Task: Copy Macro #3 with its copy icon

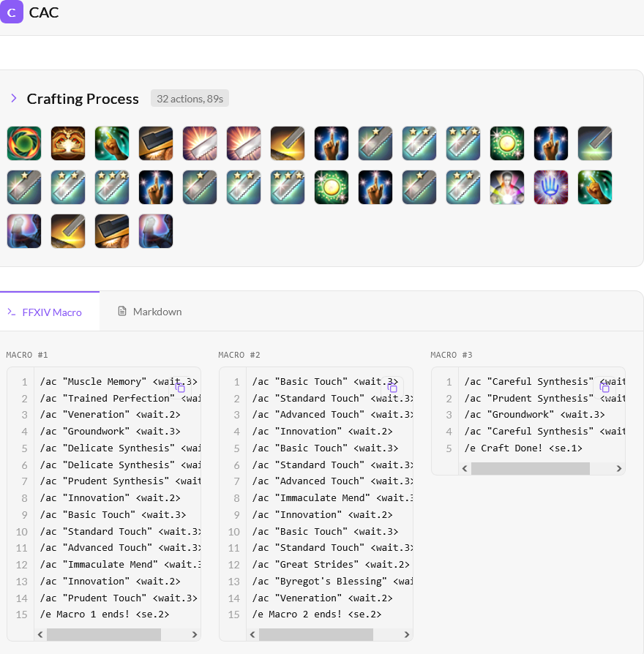Action: tap(604, 388)
